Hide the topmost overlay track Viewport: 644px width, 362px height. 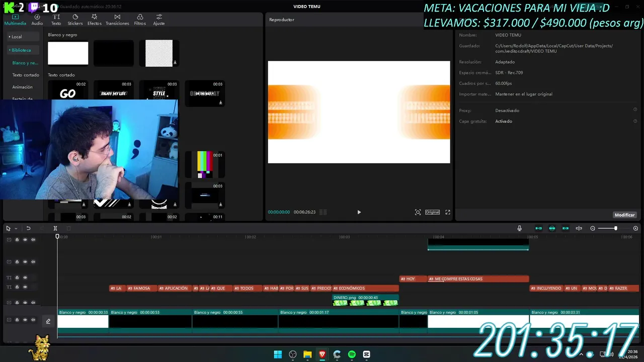click(25, 240)
